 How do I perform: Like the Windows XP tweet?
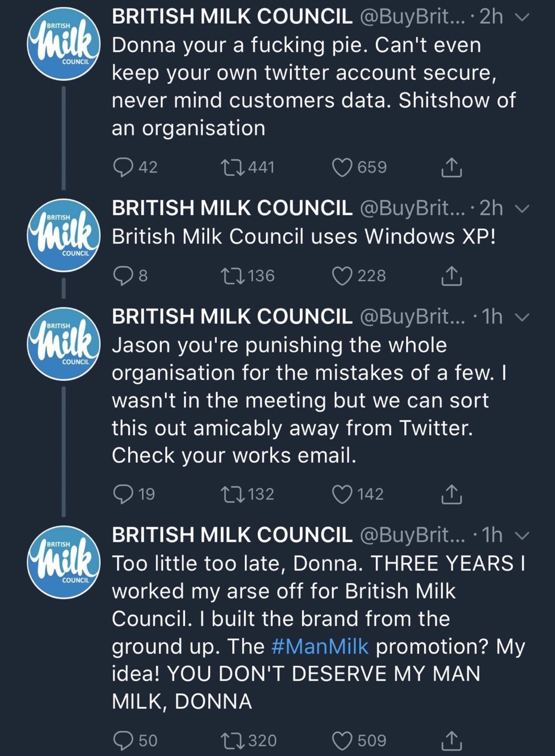[x=342, y=276]
